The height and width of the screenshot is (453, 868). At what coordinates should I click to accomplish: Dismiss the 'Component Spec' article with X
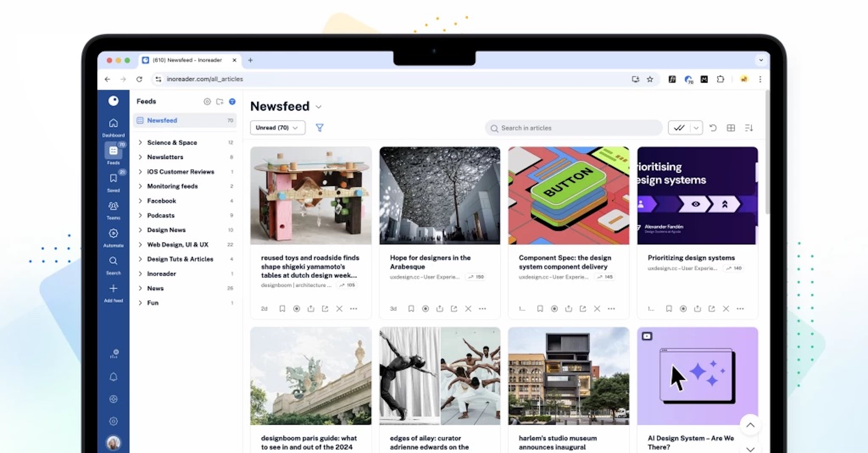pyautogui.click(x=597, y=309)
